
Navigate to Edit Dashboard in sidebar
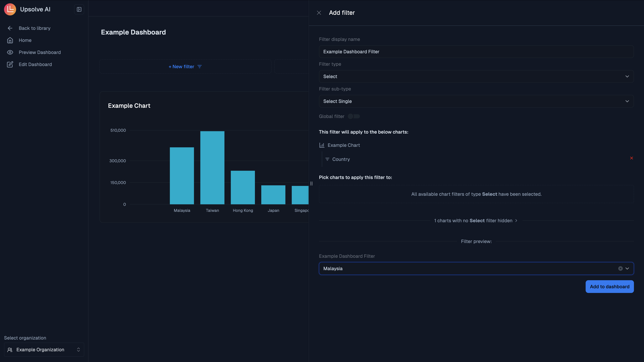(35, 64)
